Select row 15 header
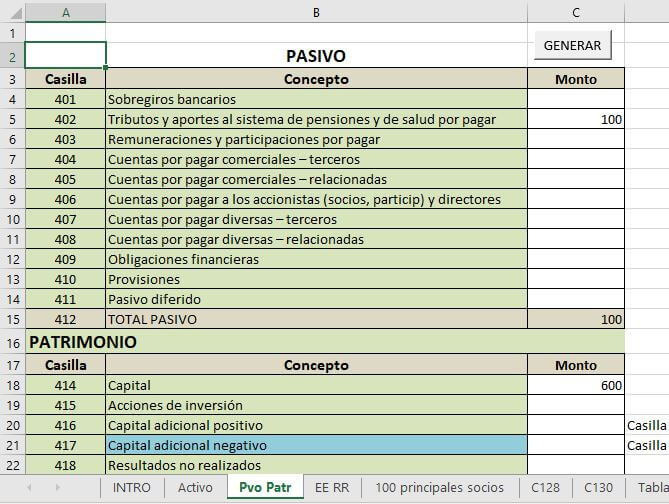The width and height of the screenshot is (669, 504). [x=12, y=319]
